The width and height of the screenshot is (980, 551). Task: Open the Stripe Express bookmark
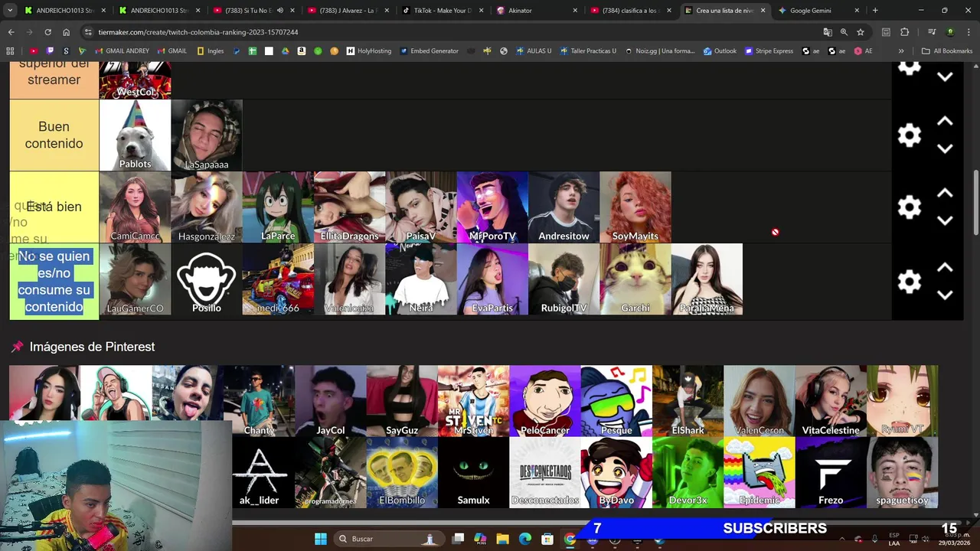coord(769,51)
